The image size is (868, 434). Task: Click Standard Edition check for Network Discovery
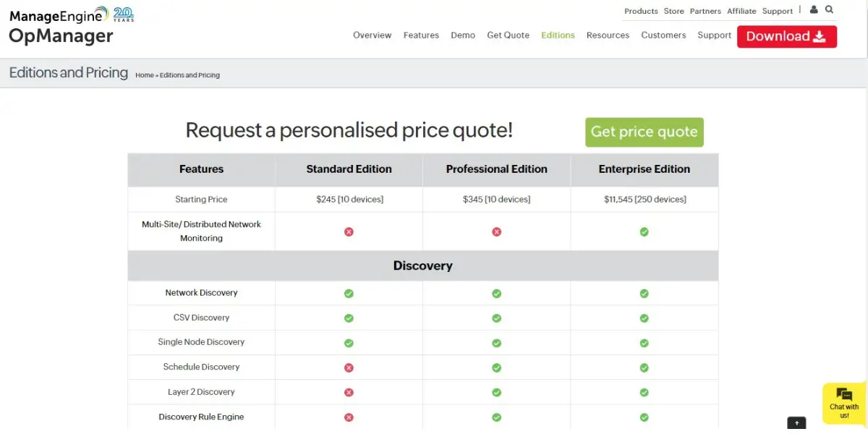click(x=349, y=294)
